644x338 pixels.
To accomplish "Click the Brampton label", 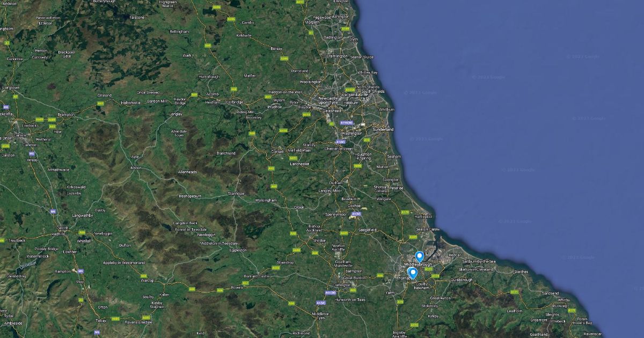I will (x=66, y=114).
